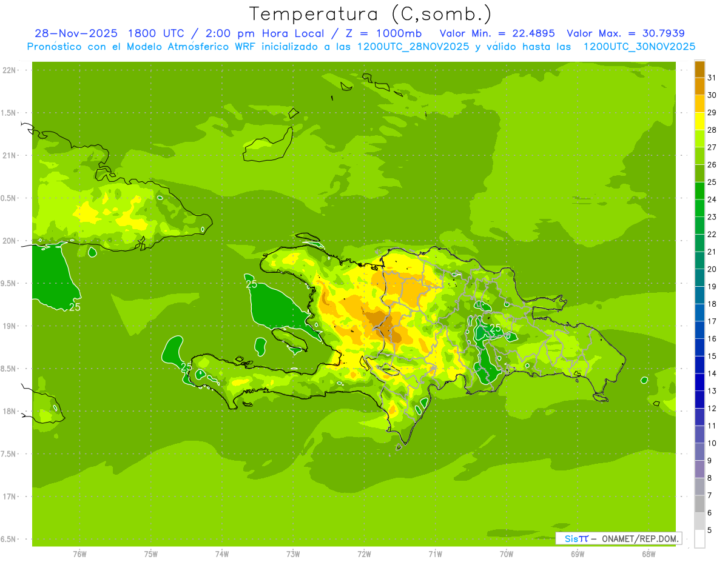The width and height of the screenshot is (728, 562).
Task: Click the legend swatch between 27 and 28
Action: 699,138
